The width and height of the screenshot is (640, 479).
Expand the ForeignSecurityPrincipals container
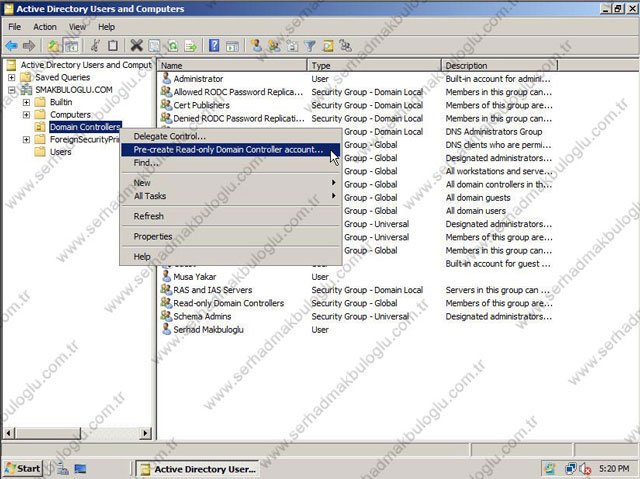pos(26,140)
